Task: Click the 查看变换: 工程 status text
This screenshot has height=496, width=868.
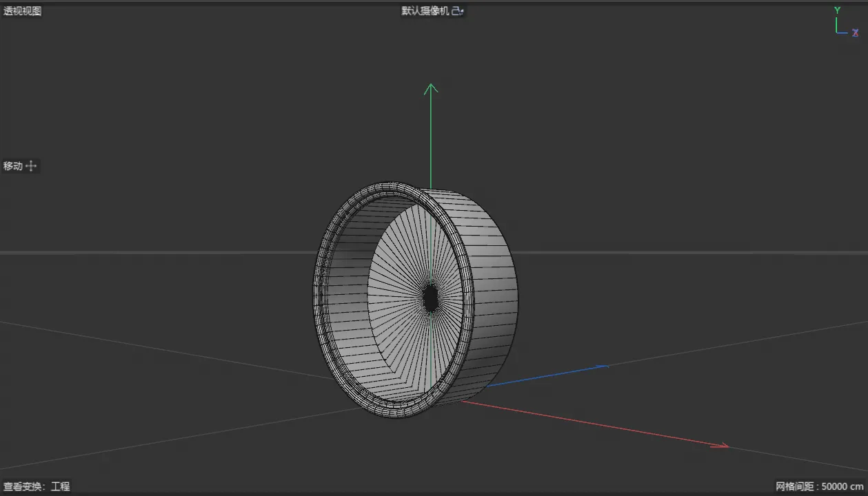Action: 37,486
